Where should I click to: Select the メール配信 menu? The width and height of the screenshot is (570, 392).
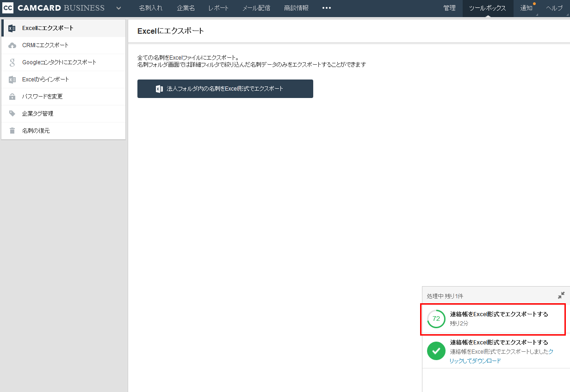(256, 8)
